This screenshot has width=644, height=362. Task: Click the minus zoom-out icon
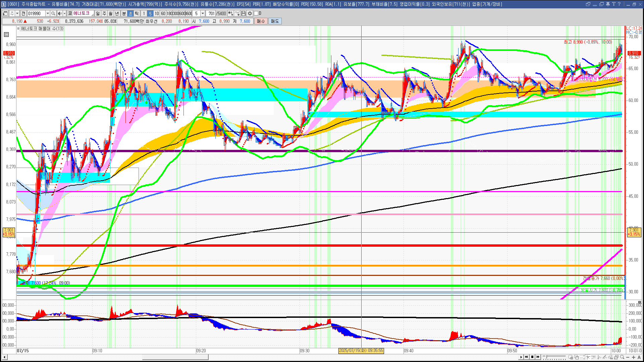pyautogui.click(x=628, y=357)
